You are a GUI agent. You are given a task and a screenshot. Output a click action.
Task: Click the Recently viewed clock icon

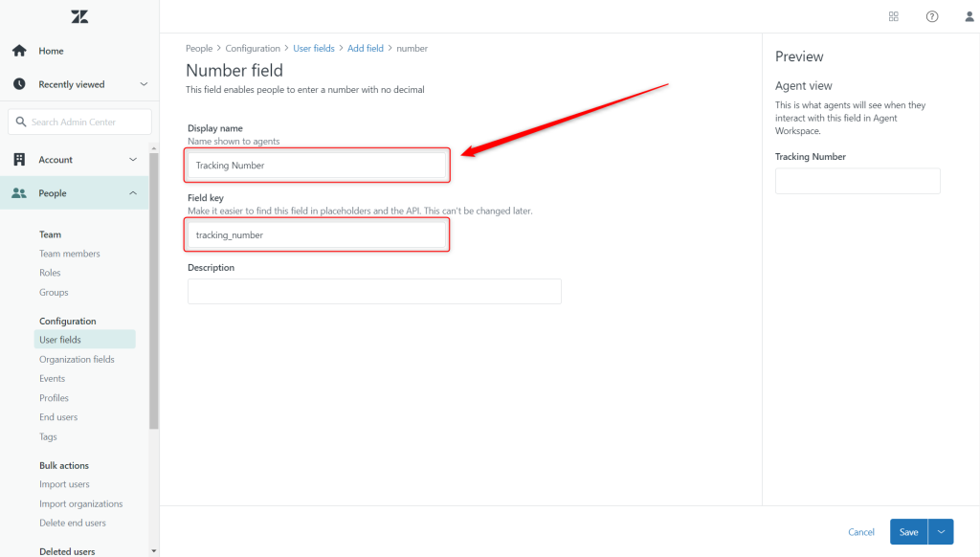pos(19,84)
